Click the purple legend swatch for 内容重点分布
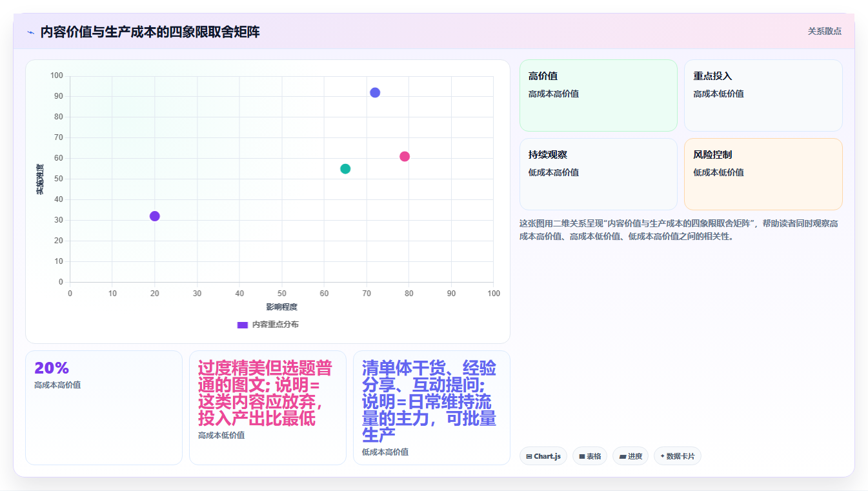Viewport: 868px width, 491px height. tap(243, 325)
